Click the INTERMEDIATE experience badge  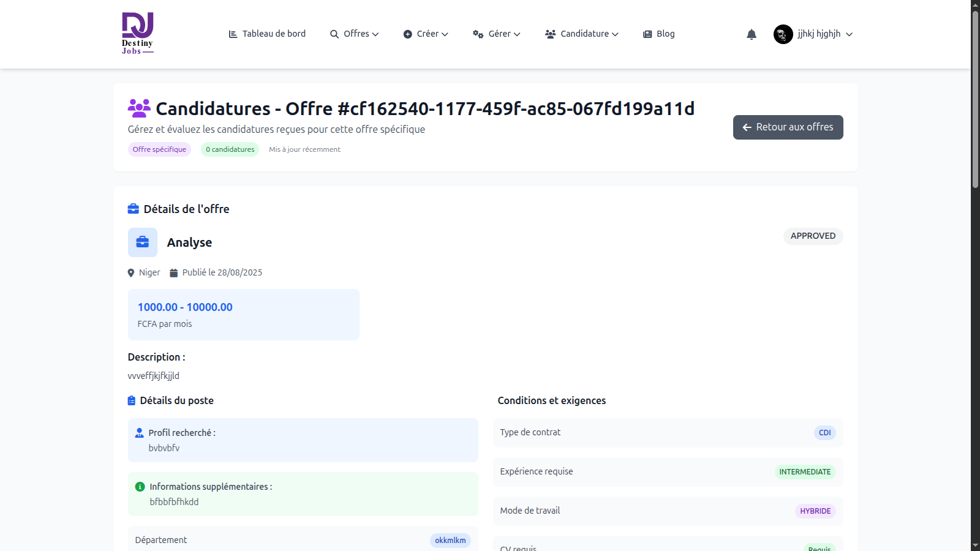click(x=805, y=472)
